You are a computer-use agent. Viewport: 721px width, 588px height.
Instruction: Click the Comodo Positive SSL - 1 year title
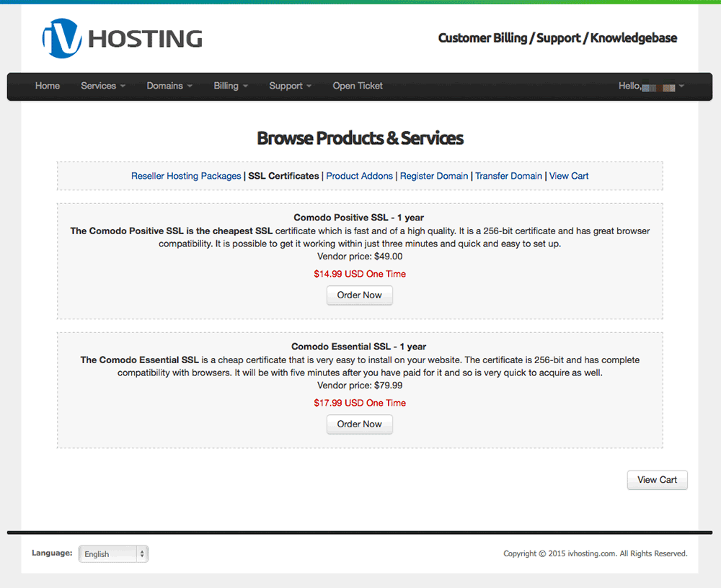point(358,218)
